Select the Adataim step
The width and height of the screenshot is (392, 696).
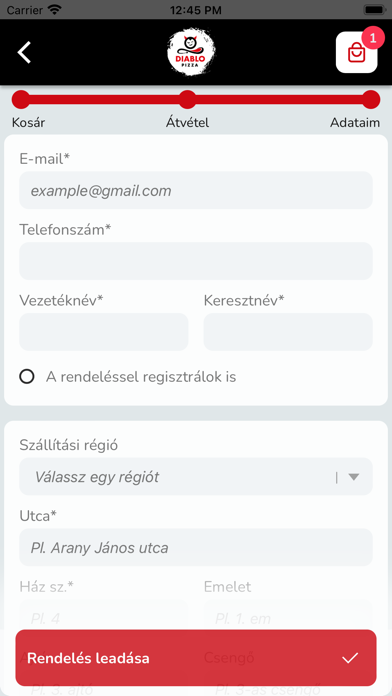355,123
